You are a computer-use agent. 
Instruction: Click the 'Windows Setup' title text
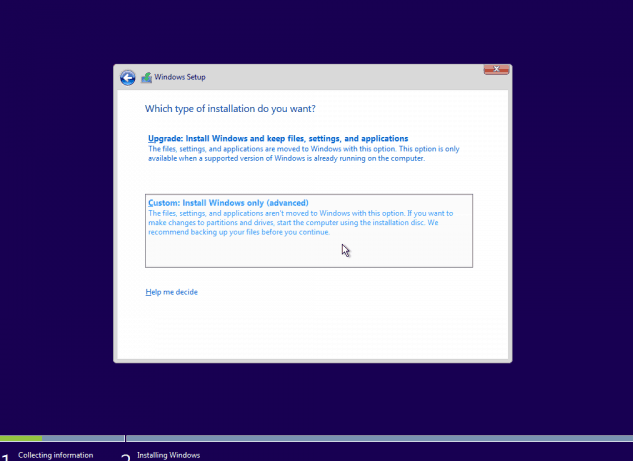(x=180, y=78)
